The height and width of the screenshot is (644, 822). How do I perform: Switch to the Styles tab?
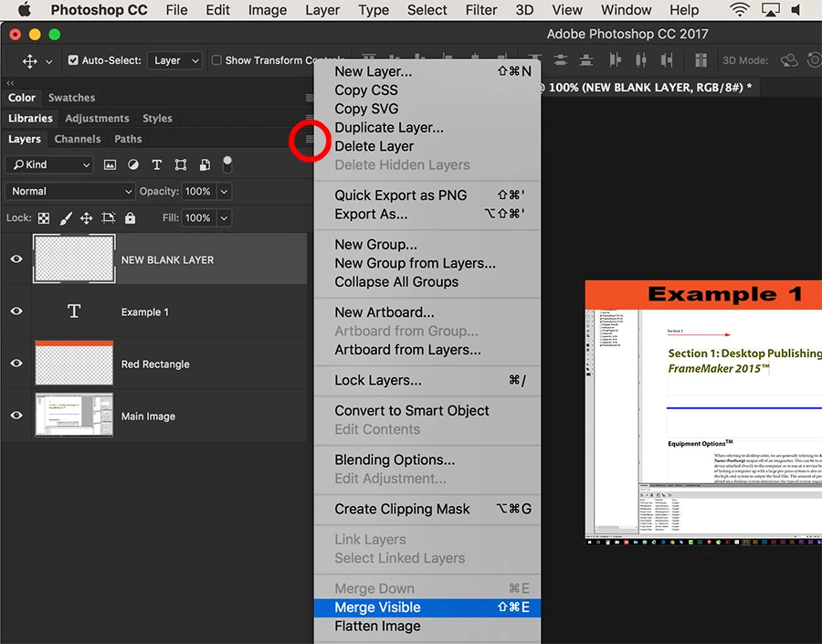click(x=157, y=119)
